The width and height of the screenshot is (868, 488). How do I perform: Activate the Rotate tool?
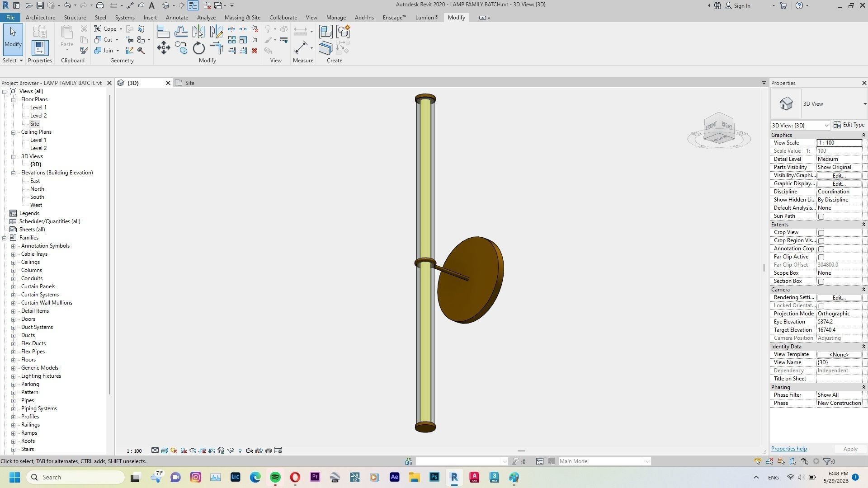click(x=198, y=48)
